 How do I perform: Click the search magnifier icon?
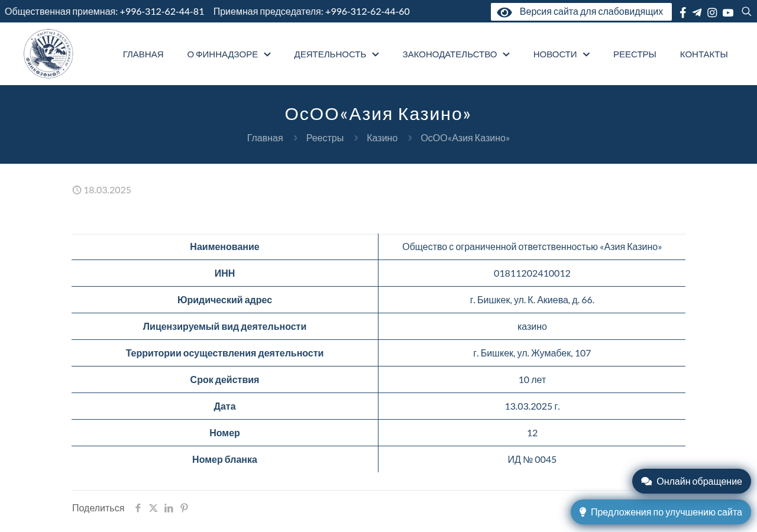coord(746,11)
